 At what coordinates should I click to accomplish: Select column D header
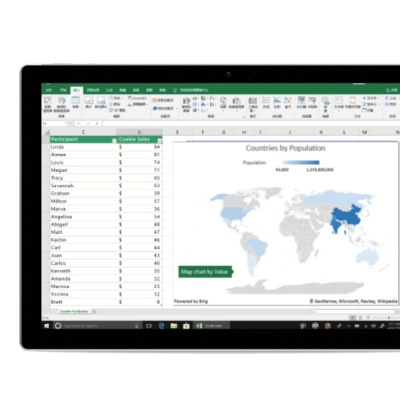139,132
